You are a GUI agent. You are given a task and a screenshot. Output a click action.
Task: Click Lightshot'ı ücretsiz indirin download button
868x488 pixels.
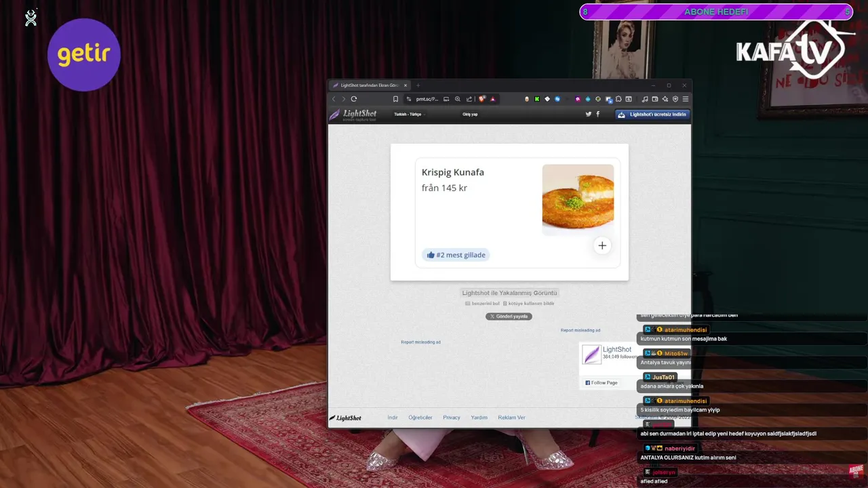coord(652,115)
